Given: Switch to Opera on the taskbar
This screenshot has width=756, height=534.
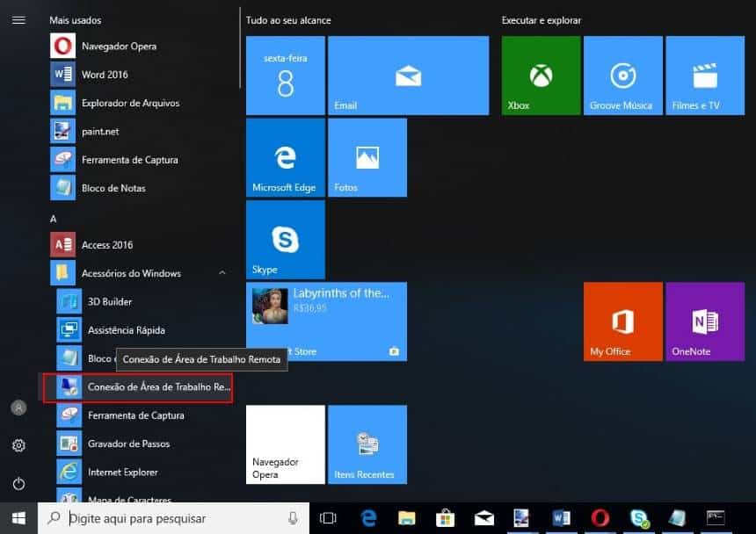Looking at the screenshot, I should [600, 518].
